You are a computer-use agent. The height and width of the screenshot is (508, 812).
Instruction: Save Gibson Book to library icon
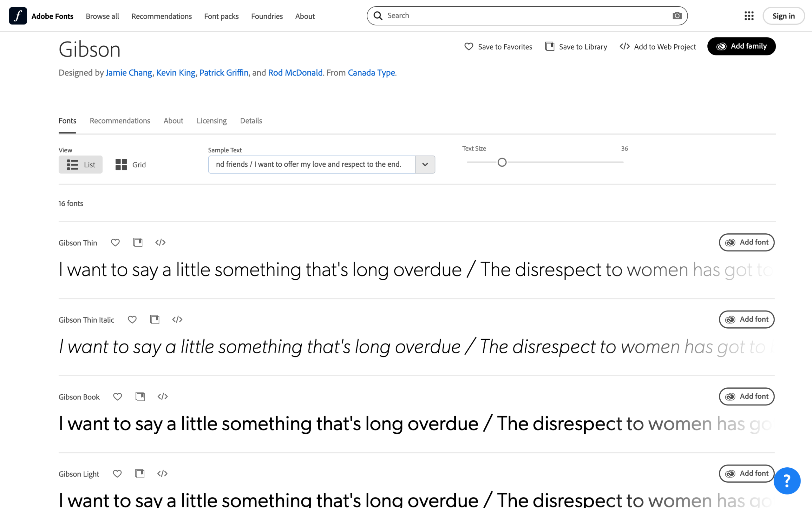[x=140, y=397]
